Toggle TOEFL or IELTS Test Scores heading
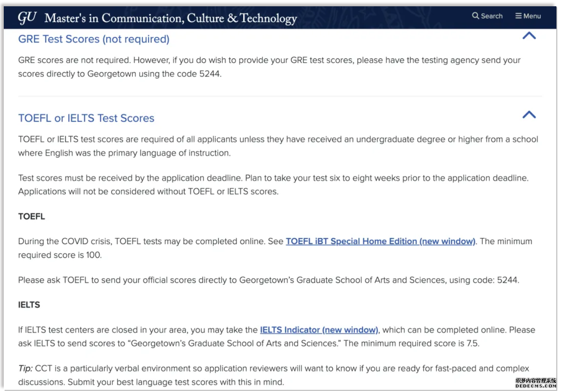 point(86,118)
